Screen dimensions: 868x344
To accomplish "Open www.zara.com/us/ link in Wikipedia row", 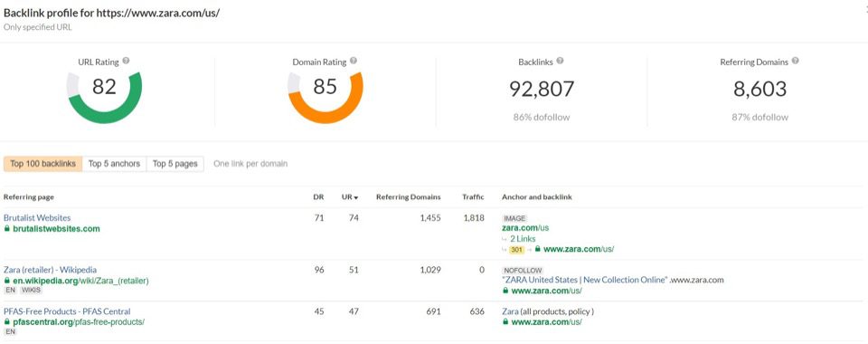I will coord(546,291).
